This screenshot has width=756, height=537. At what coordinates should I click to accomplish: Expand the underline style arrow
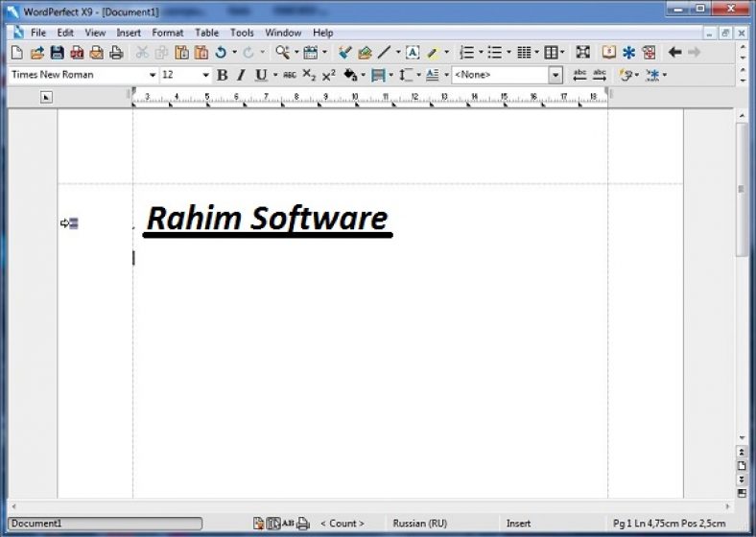[x=275, y=75]
